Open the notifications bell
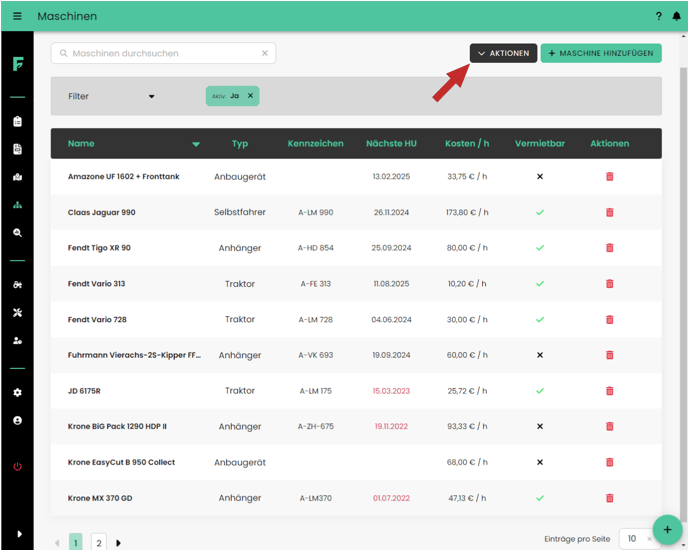This screenshot has width=688, height=550. pyautogui.click(x=677, y=16)
